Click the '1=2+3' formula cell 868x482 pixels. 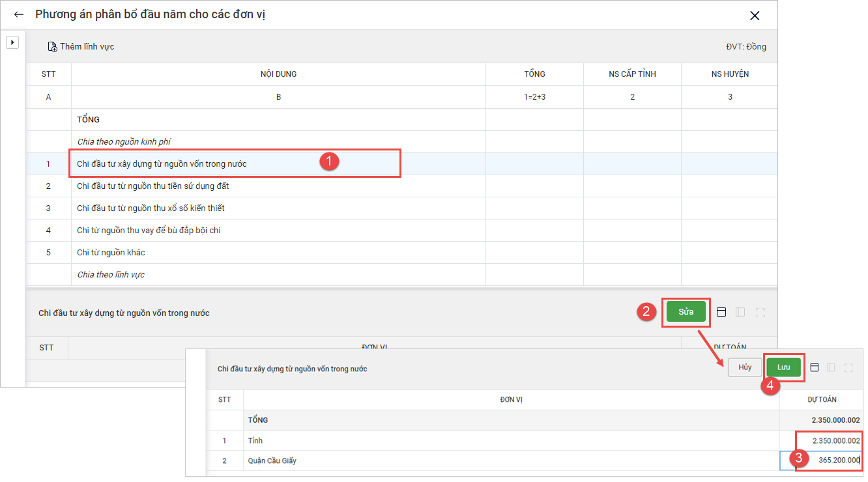[534, 97]
